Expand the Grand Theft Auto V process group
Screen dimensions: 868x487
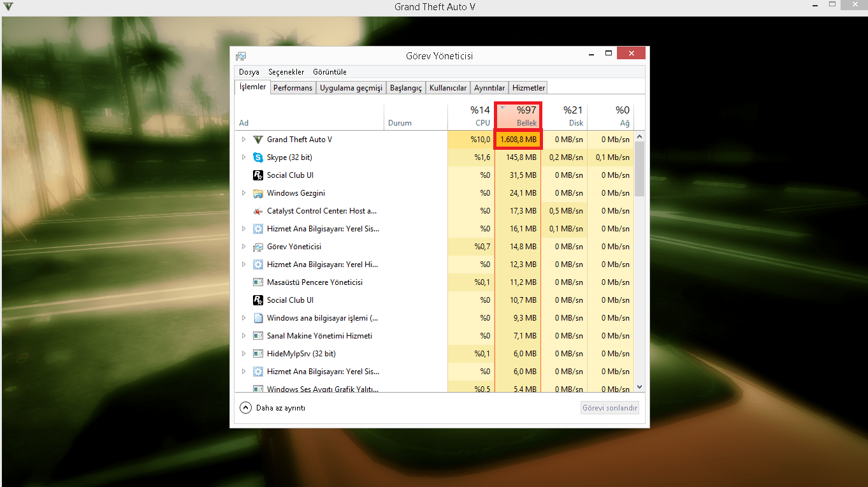[243, 140]
